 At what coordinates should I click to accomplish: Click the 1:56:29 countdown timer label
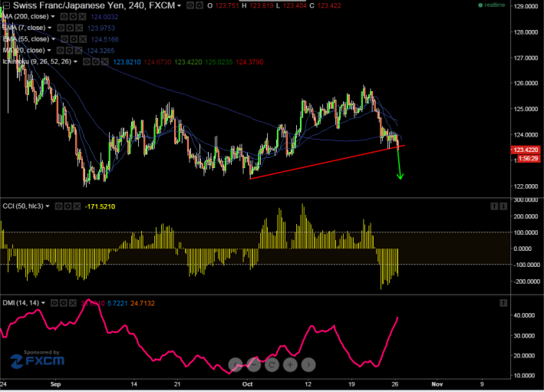pos(528,159)
